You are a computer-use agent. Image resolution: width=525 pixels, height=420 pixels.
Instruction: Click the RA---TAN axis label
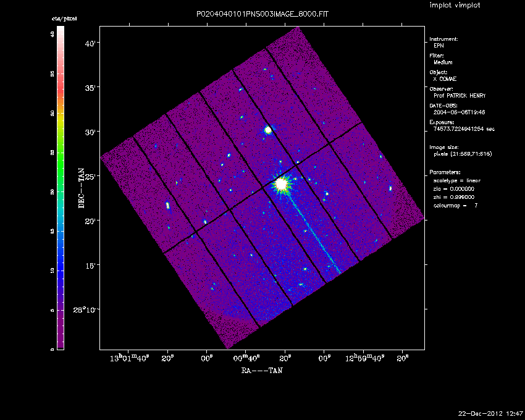click(x=262, y=371)
